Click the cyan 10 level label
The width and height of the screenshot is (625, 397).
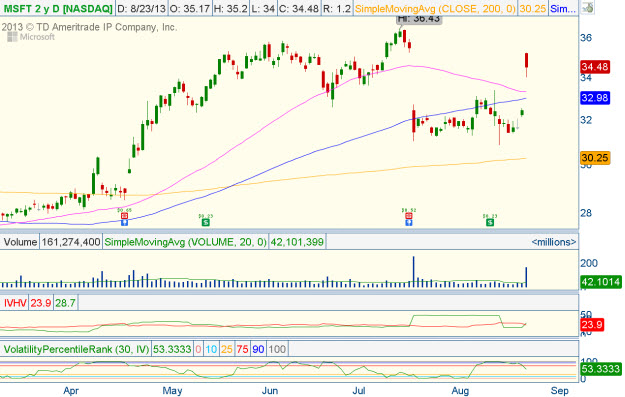click(x=211, y=349)
